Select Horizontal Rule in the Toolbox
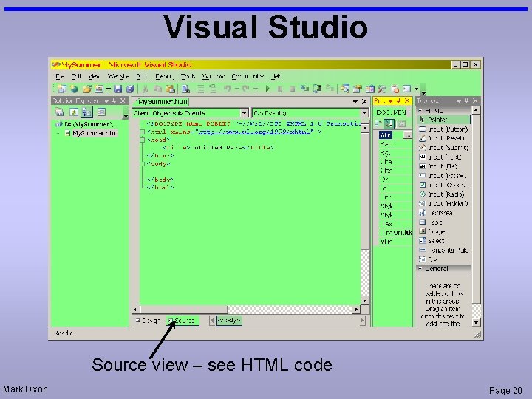532x399 pixels. [443, 250]
